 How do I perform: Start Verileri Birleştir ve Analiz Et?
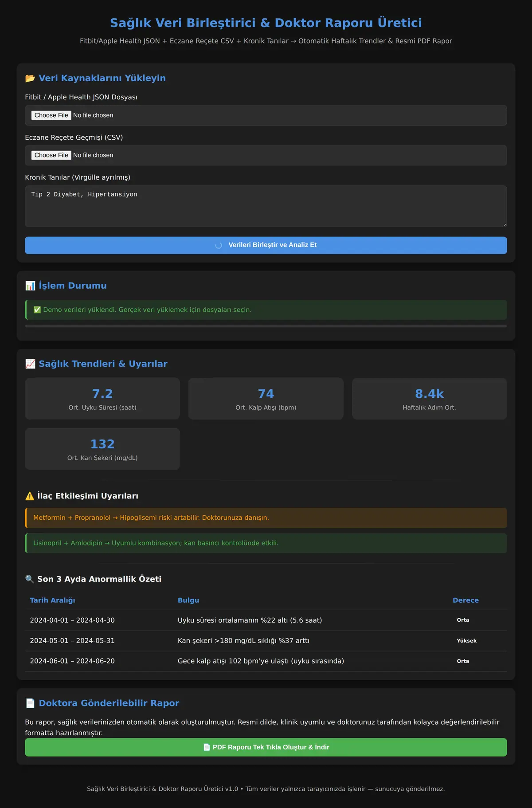[x=266, y=245]
